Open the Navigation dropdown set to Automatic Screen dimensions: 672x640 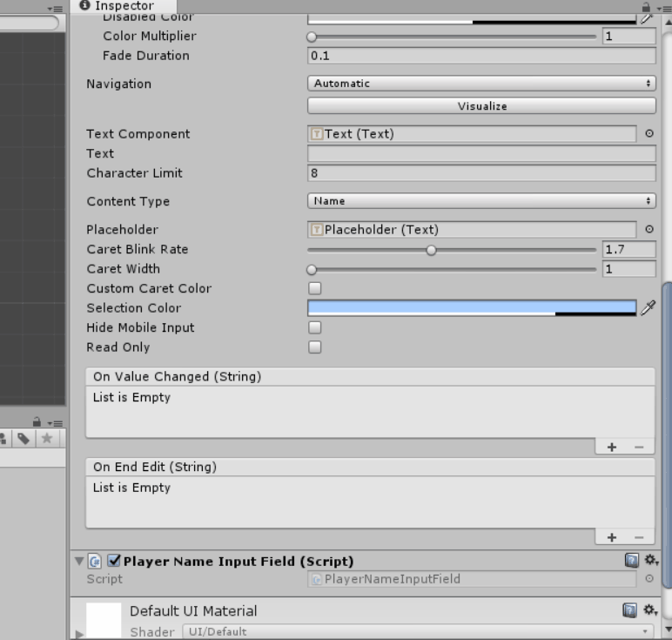(480, 84)
